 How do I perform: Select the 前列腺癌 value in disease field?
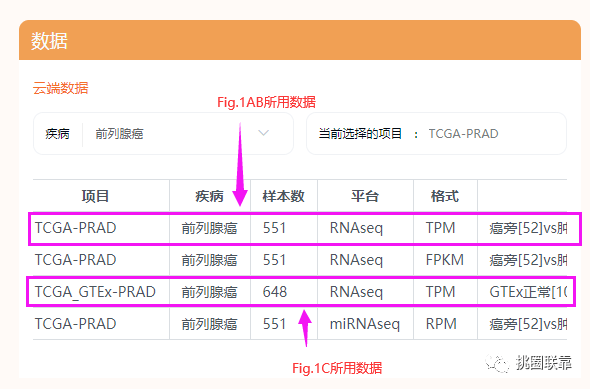pos(119,134)
